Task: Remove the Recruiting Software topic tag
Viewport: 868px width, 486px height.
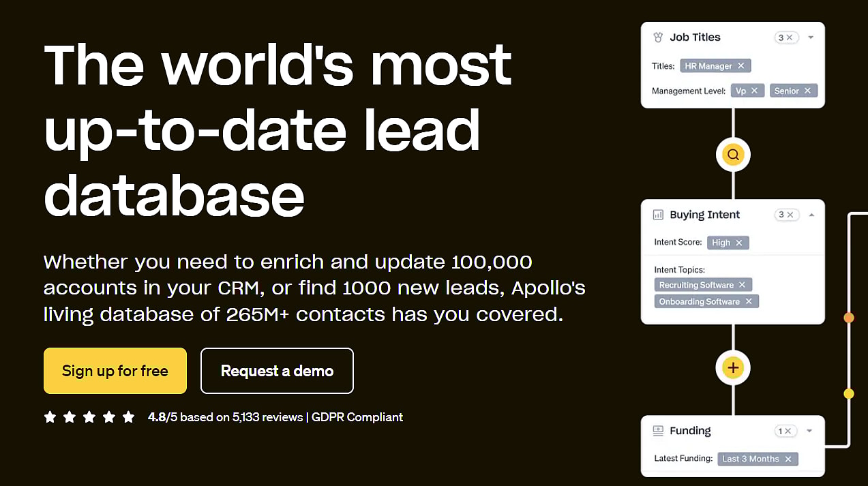Action: click(742, 285)
